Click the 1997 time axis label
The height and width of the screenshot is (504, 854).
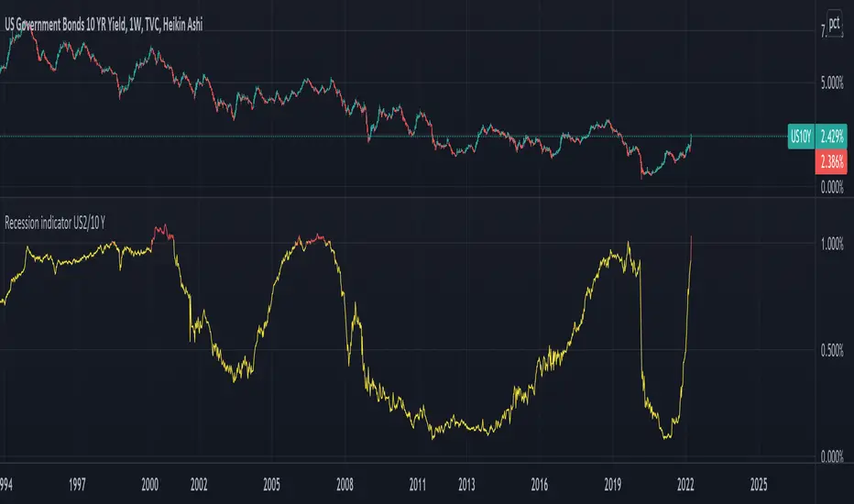77,485
